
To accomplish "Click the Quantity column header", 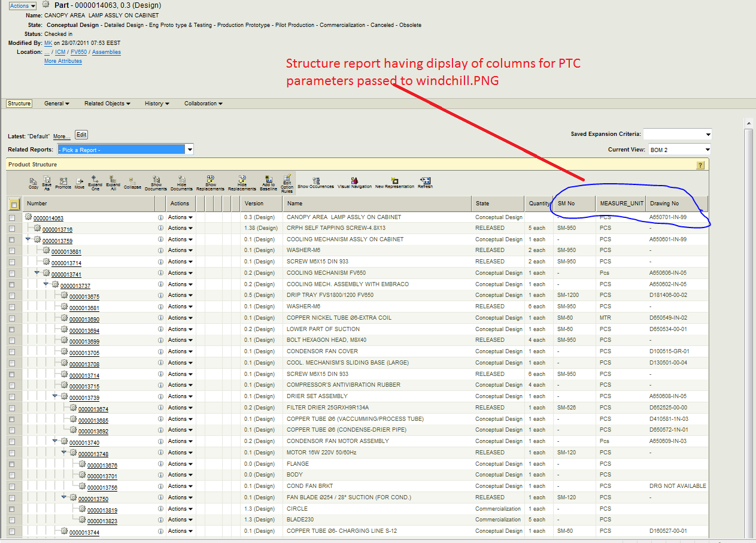I will 539,204.
